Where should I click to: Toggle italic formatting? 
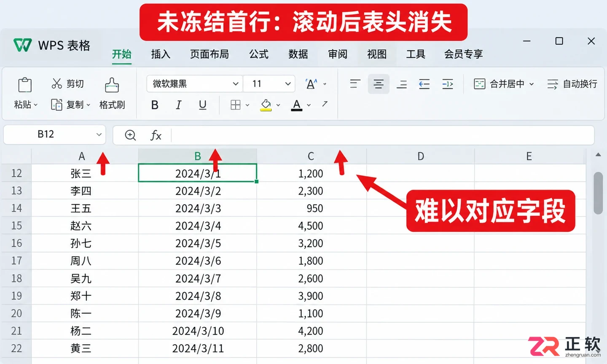coord(178,105)
